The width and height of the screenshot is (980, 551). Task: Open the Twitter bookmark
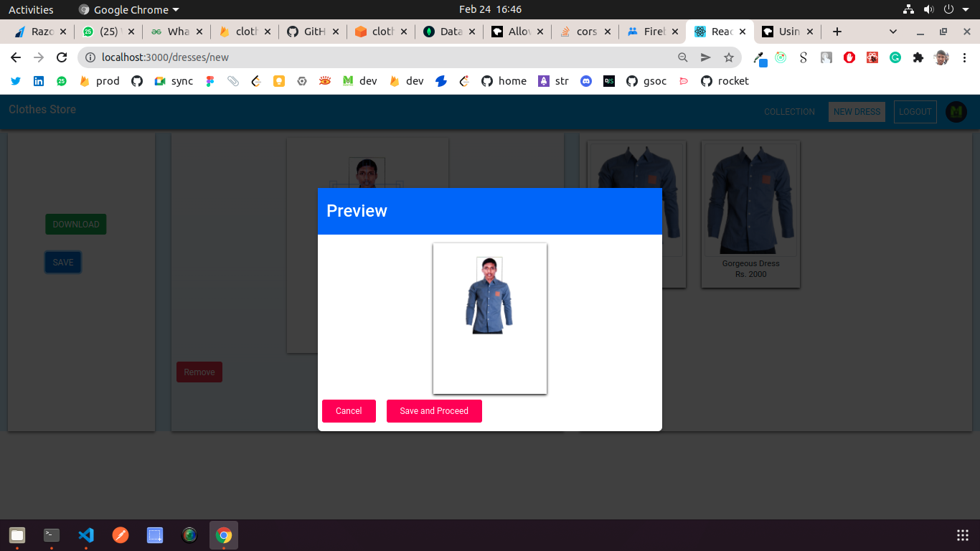pos(16,80)
